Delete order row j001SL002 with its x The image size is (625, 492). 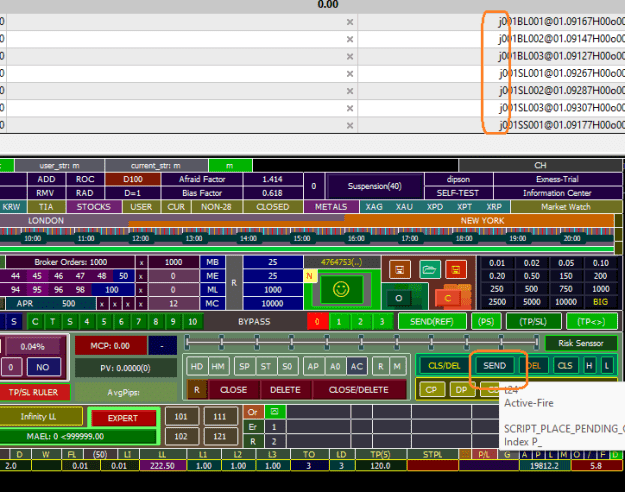point(350,91)
